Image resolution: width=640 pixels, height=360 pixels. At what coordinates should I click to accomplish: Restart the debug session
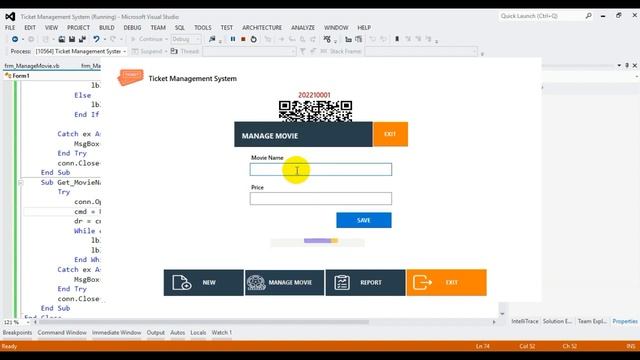253,39
